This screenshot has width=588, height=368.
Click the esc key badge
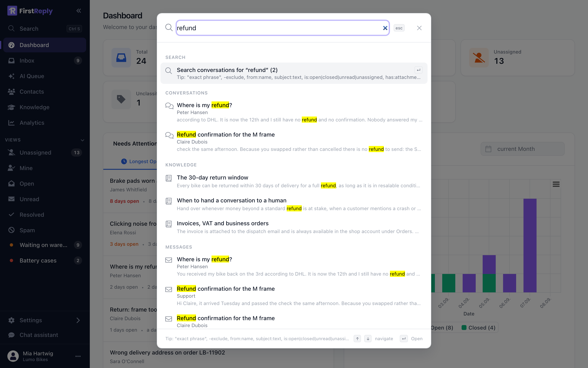[x=399, y=28]
